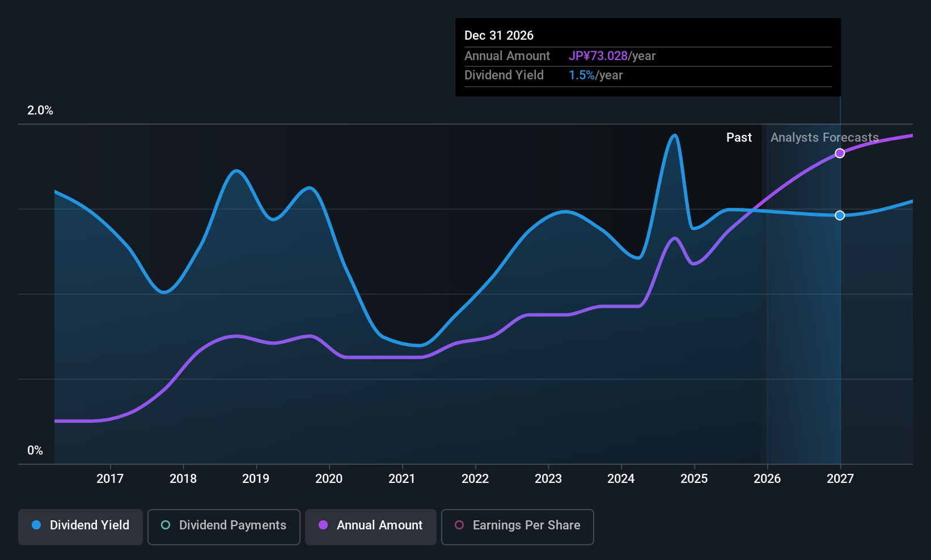Enable the Earnings Per Share series

[x=517, y=527]
